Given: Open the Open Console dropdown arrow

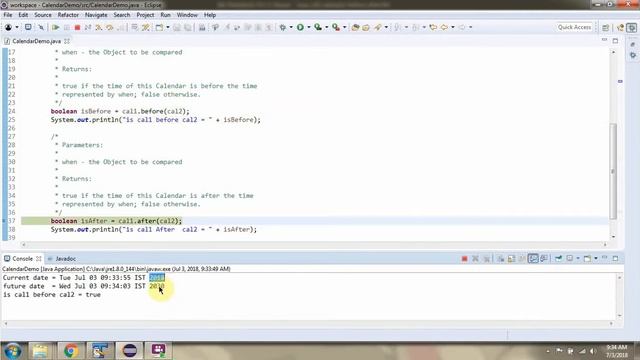Looking at the screenshot, I should (596, 258).
